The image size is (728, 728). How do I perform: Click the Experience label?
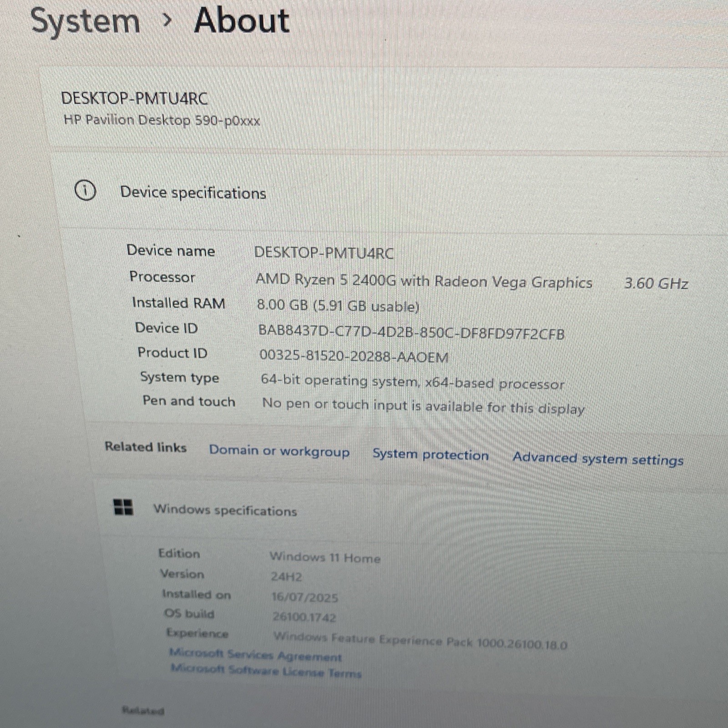197,633
